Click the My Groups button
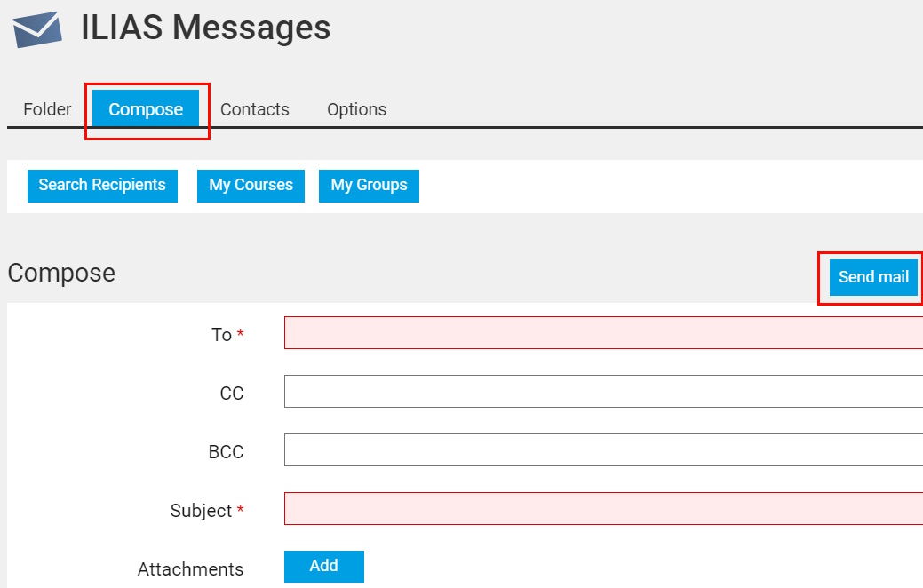 [x=369, y=186]
